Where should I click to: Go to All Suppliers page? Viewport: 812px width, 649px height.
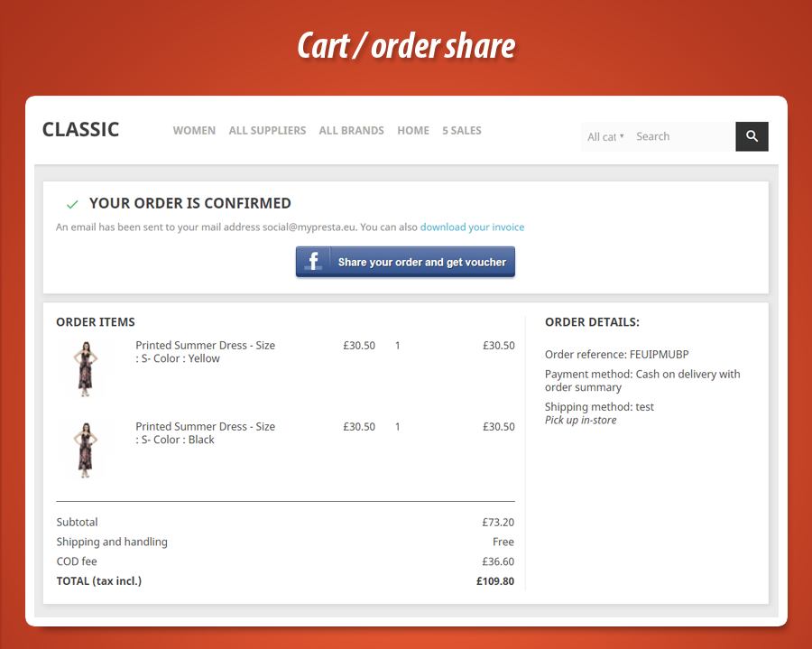pyautogui.click(x=267, y=131)
